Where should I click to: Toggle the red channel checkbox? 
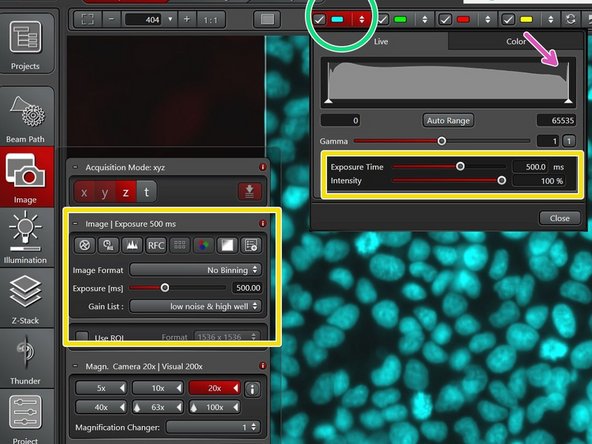pos(446,19)
